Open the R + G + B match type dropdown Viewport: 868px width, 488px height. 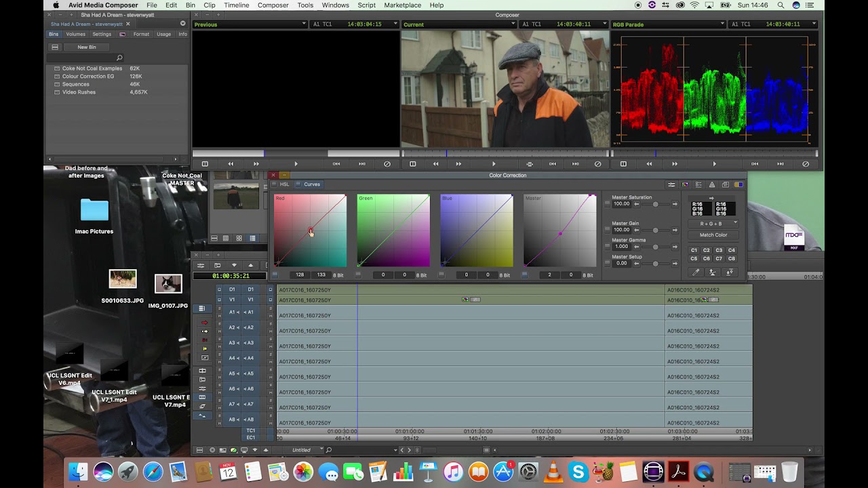(713, 224)
